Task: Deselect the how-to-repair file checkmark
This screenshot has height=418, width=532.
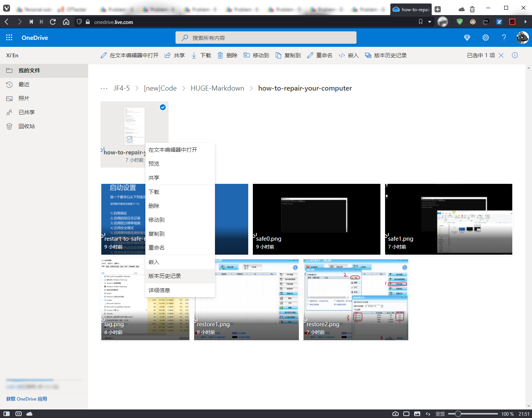Action: tap(163, 107)
